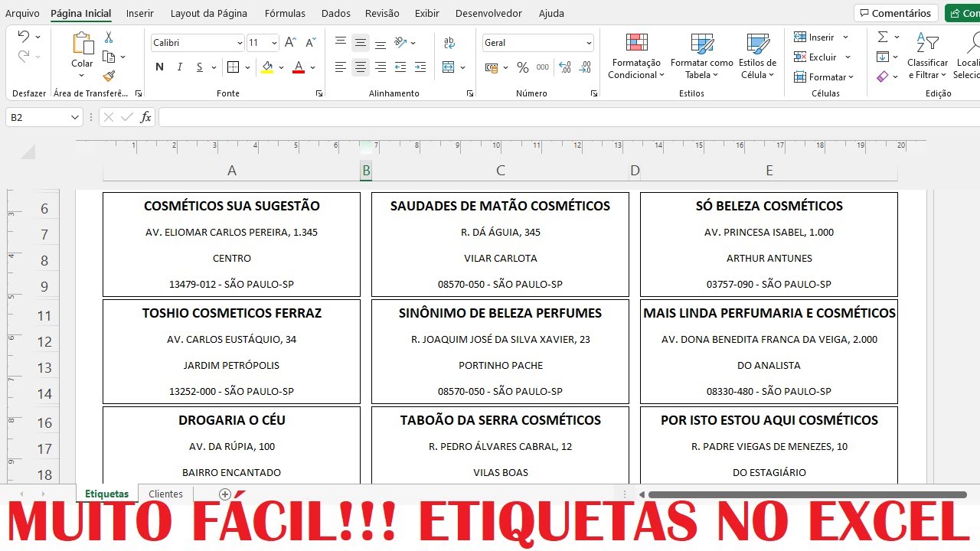Click inside the formula bar input

pyautogui.click(x=569, y=117)
